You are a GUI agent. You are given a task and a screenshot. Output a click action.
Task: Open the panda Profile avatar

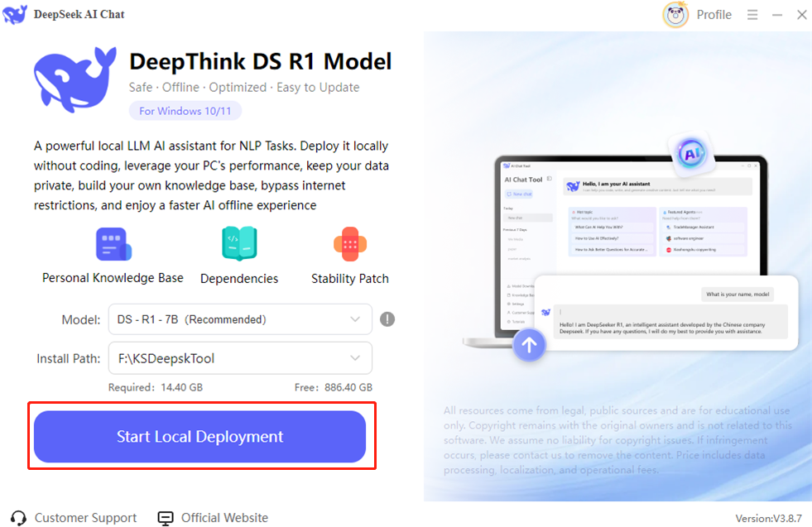pos(675,15)
